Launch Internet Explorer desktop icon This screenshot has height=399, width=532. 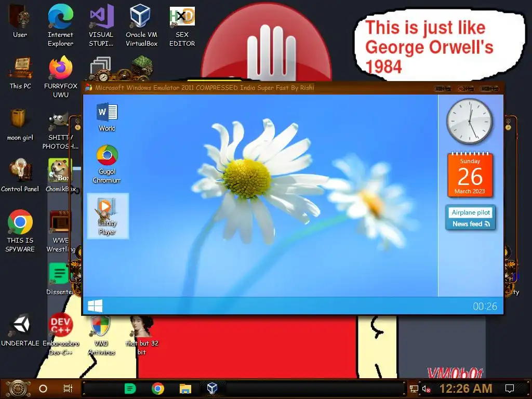(60, 25)
